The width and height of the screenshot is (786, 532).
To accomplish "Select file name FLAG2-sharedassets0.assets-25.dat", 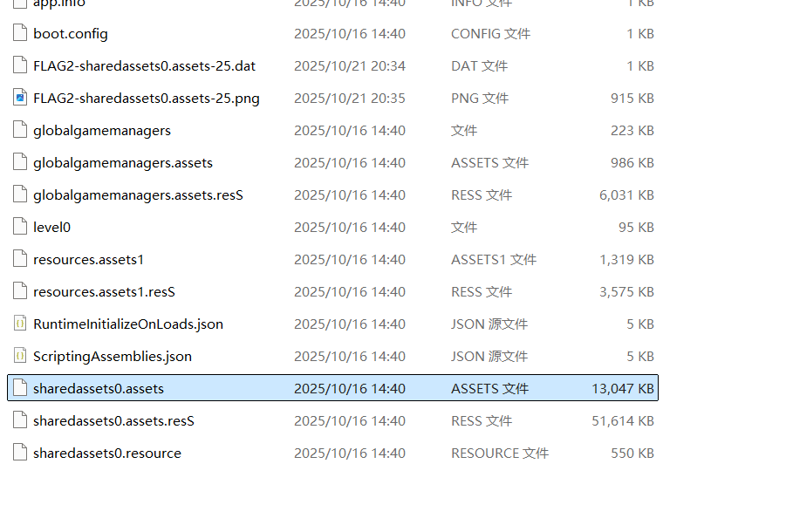I will [144, 65].
